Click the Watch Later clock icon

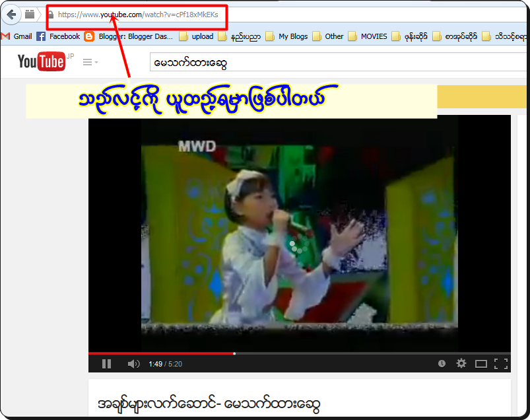[442, 363]
